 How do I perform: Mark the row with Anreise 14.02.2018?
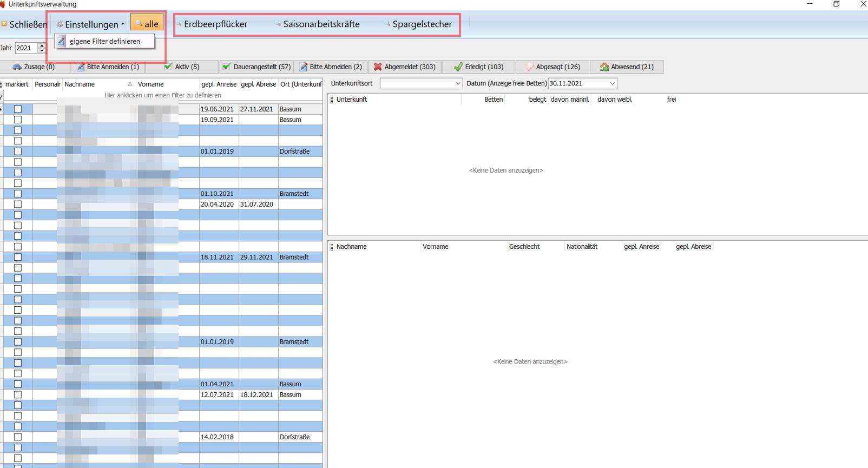[18, 437]
